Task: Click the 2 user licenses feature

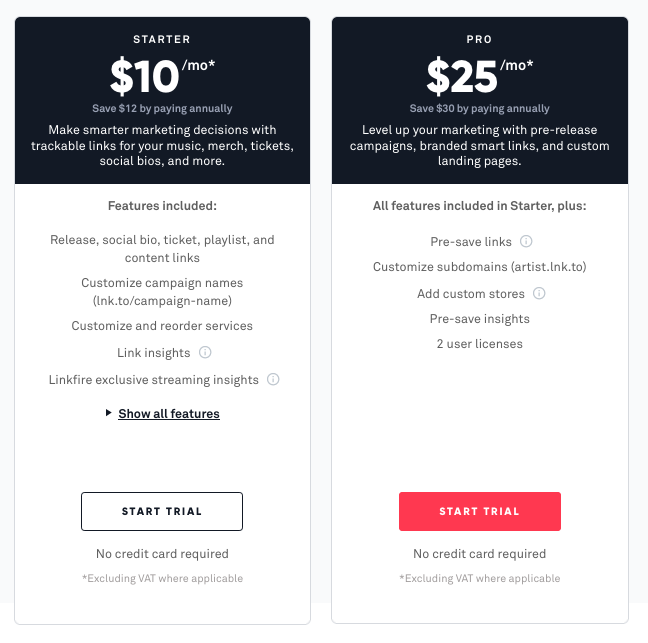Action: (479, 344)
